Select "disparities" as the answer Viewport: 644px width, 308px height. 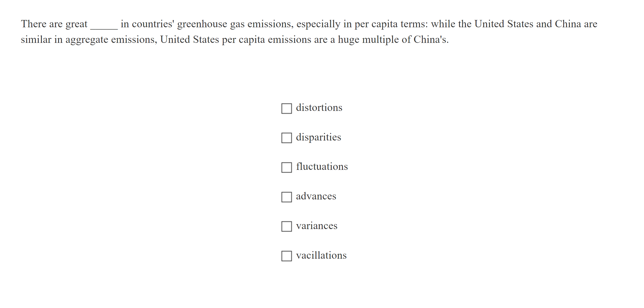point(287,138)
